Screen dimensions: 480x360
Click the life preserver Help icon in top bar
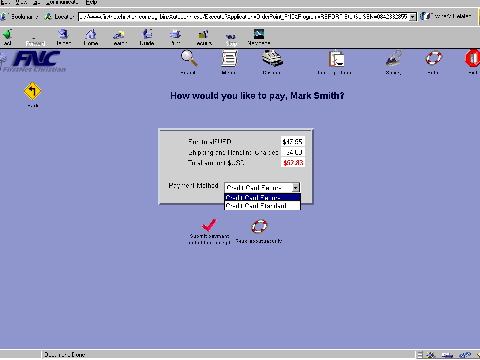(434, 58)
